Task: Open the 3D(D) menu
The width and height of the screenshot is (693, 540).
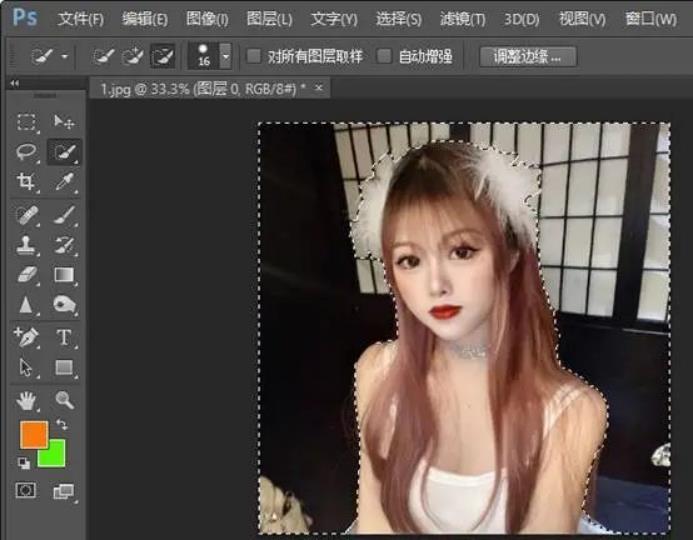Action: pos(522,19)
